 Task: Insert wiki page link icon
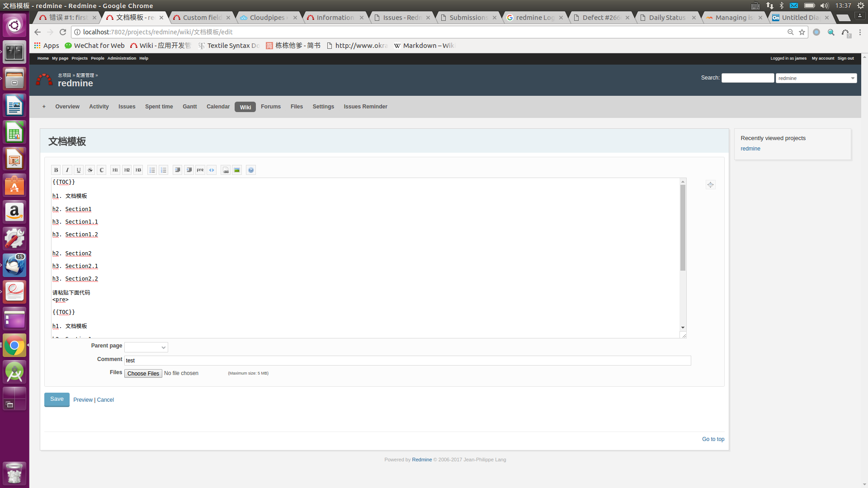226,170
